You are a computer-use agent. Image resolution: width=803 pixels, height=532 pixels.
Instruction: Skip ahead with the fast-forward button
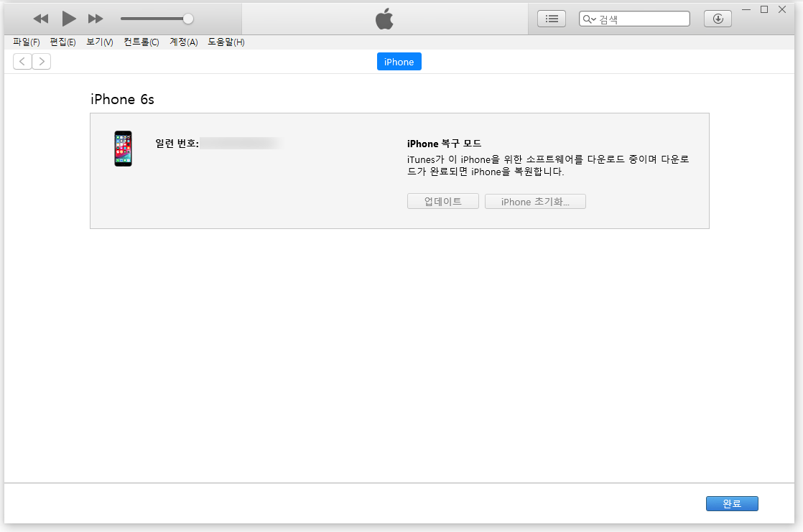pyautogui.click(x=96, y=19)
